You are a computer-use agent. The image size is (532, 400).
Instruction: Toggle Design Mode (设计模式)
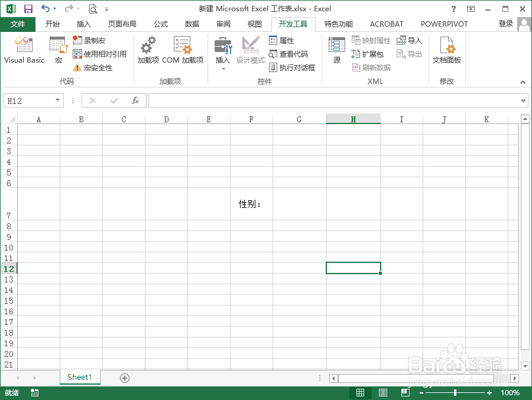pos(251,50)
